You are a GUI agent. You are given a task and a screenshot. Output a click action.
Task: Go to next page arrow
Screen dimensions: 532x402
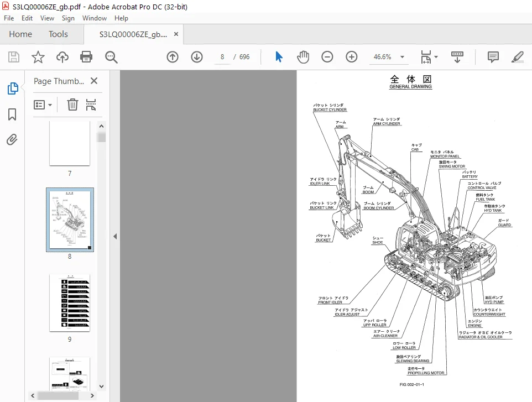tap(197, 57)
